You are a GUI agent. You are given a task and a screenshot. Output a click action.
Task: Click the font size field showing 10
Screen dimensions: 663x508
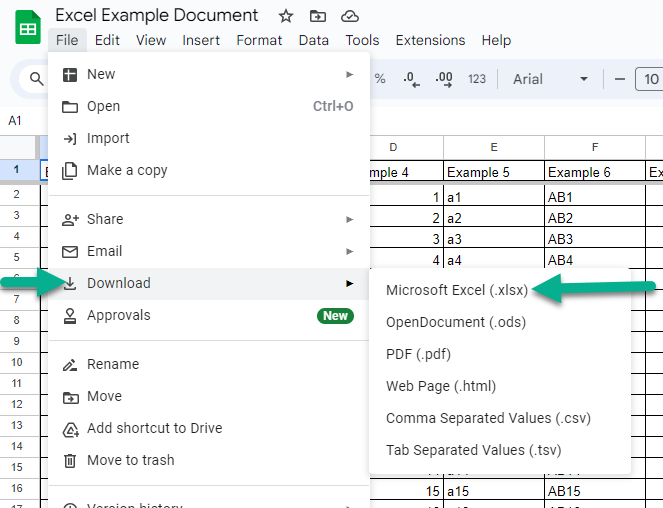tap(650, 79)
